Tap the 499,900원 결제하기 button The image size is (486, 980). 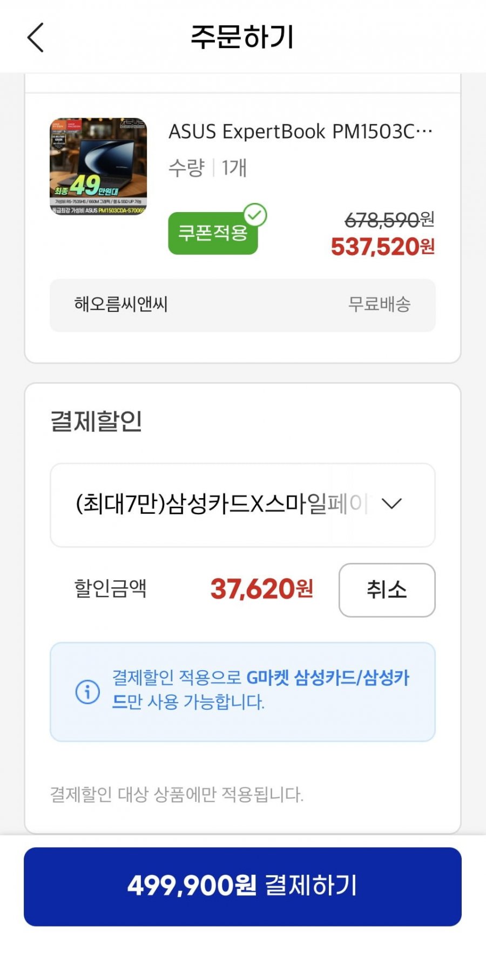point(242,886)
